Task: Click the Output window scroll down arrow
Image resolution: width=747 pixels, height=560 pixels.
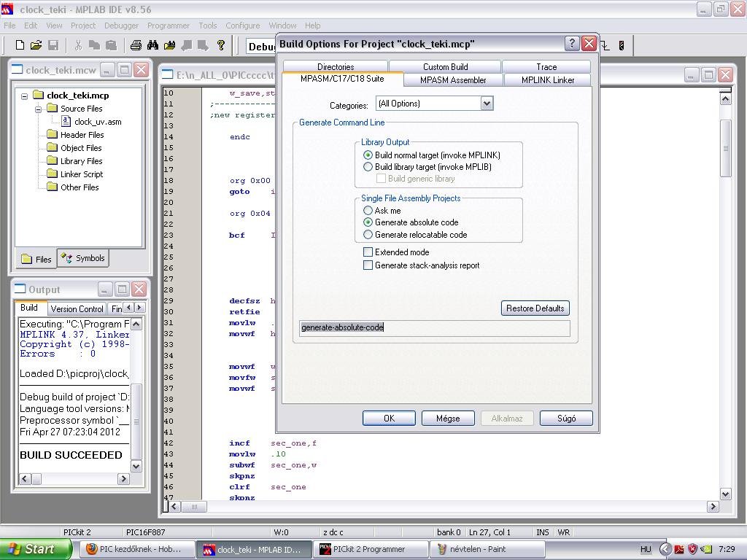Action: [136, 466]
